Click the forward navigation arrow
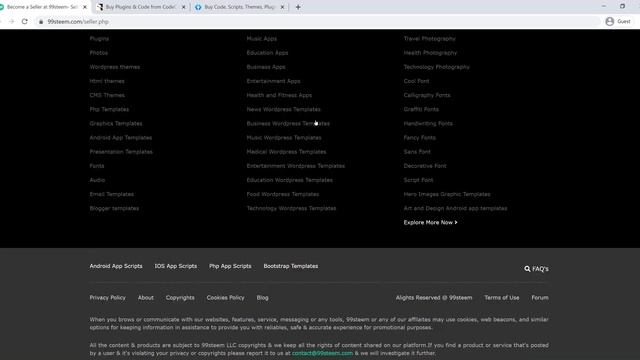 click(x=11, y=22)
